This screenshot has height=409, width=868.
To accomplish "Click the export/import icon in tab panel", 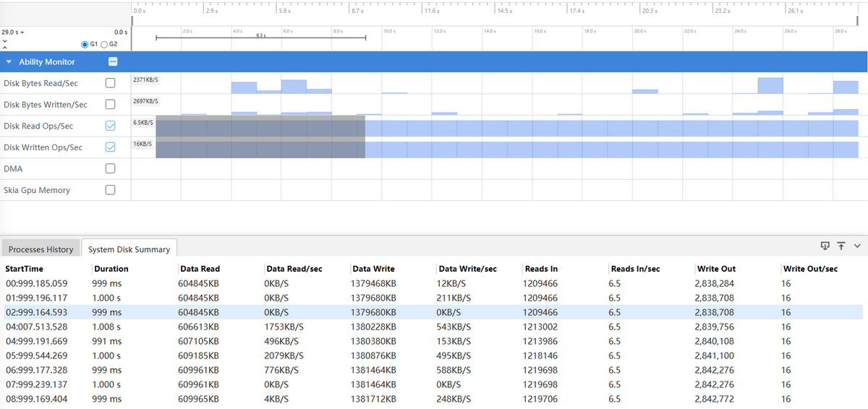I will [x=825, y=246].
